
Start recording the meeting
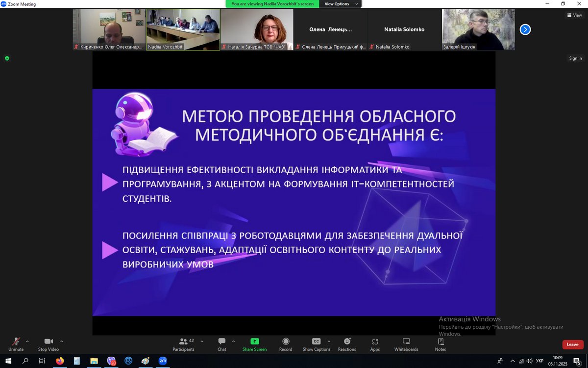tap(286, 344)
